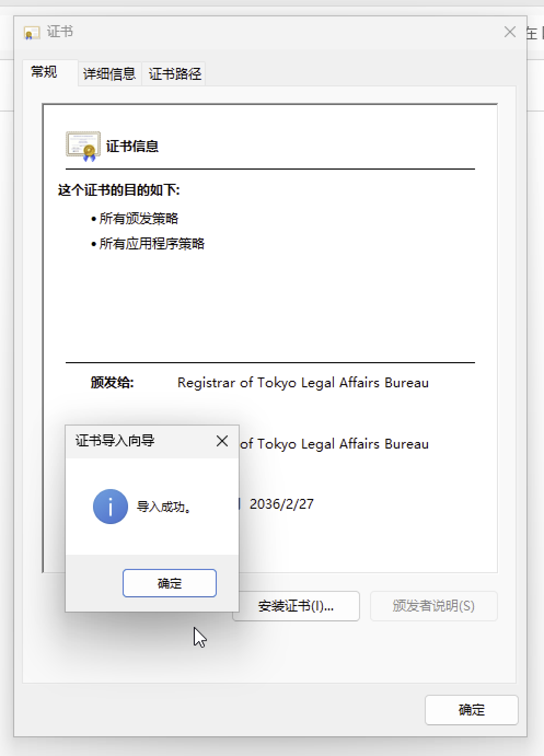Click the expiry date 2036/2/27
Image resolution: width=544 pixels, height=756 pixels.
click(x=281, y=504)
